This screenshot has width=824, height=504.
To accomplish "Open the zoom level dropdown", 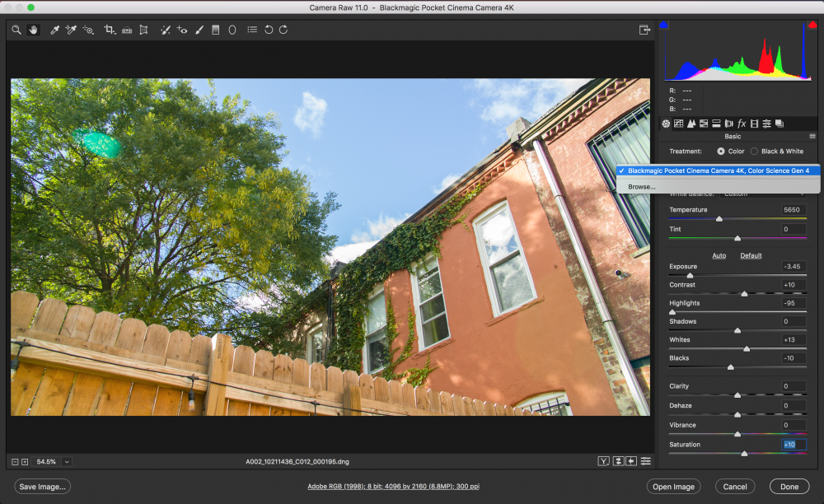I will pyautogui.click(x=67, y=462).
